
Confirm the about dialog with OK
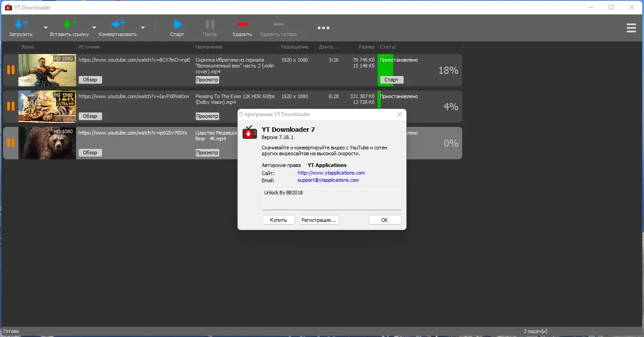point(385,220)
